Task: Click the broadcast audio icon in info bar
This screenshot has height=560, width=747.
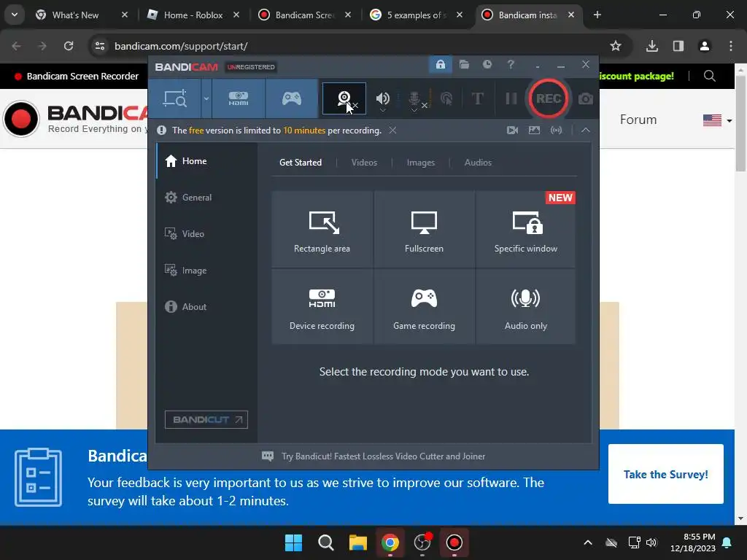Action: click(556, 130)
